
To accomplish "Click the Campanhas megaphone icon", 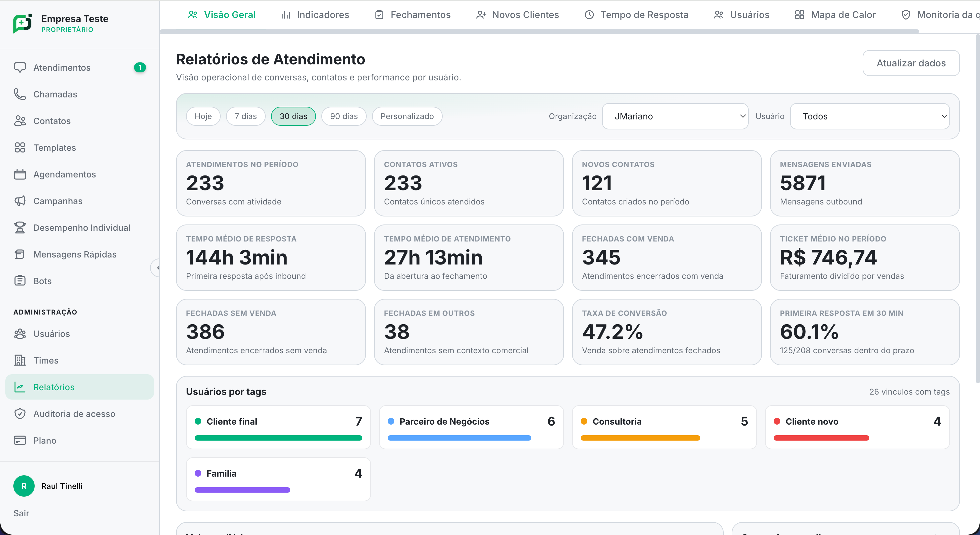I will pyautogui.click(x=20, y=201).
